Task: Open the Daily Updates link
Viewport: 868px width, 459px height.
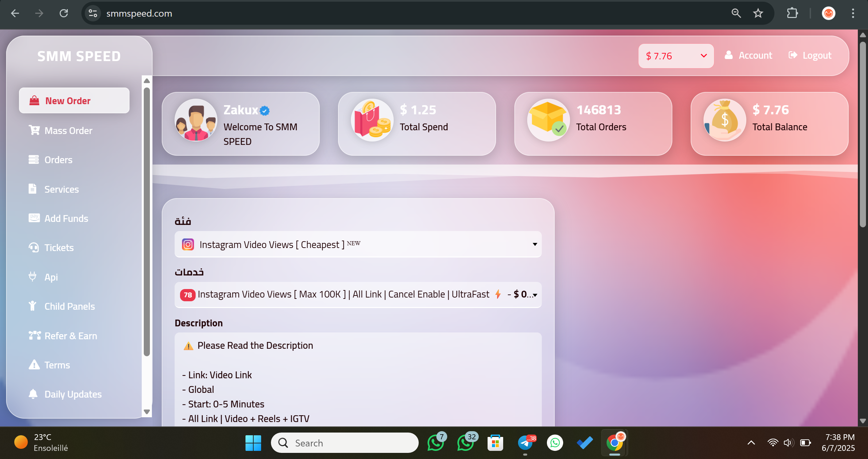Action: coord(73,394)
